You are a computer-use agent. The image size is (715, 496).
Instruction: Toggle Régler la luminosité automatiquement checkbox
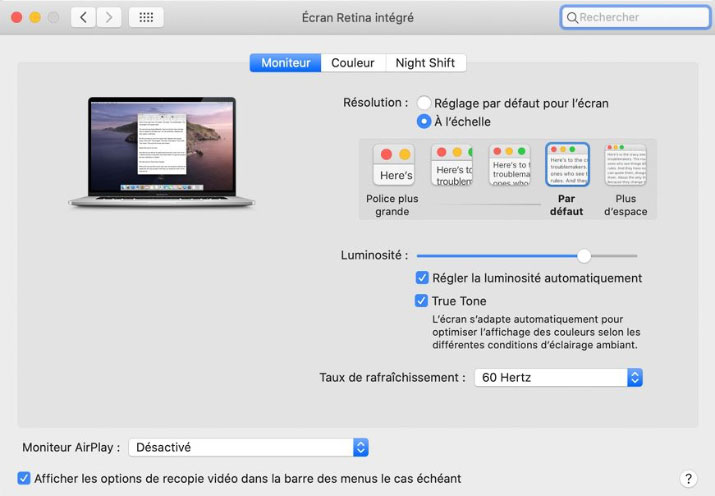[x=422, y=278]
